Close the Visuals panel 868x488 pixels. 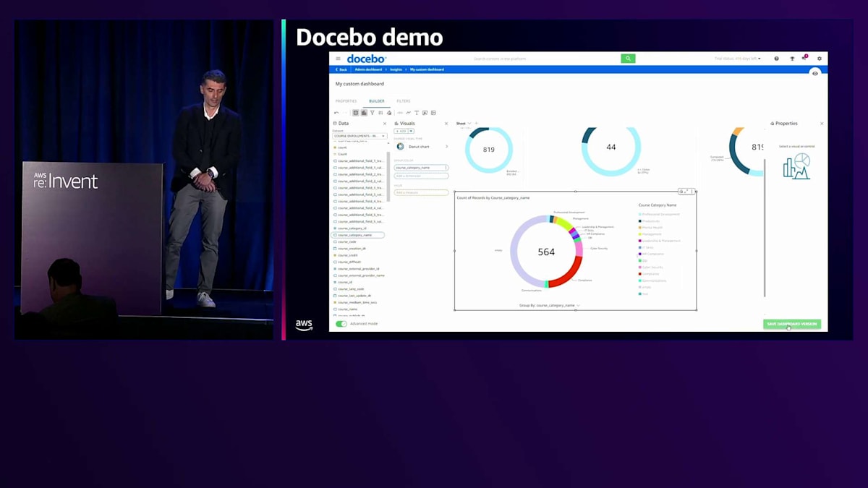click(x=446, y=124)
